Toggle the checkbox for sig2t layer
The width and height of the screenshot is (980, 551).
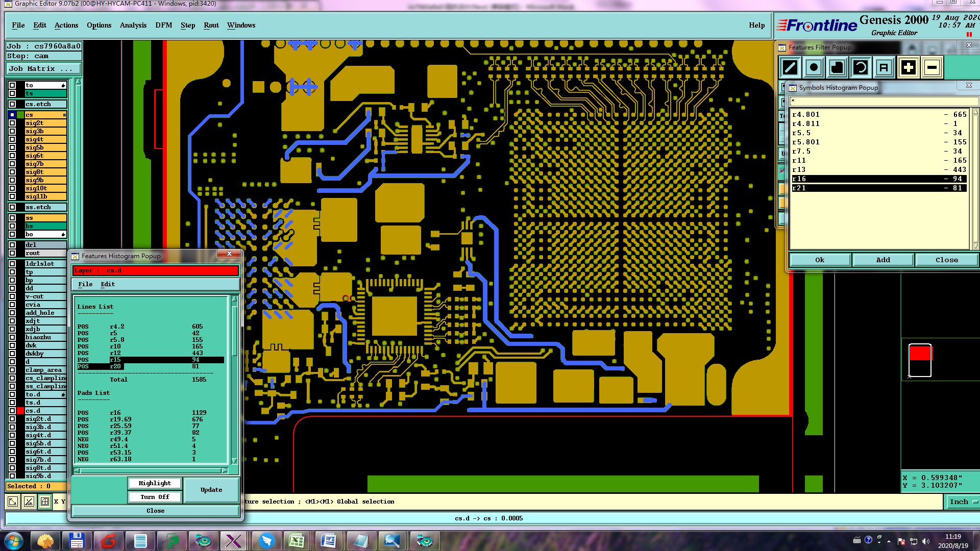coord(12,123)
